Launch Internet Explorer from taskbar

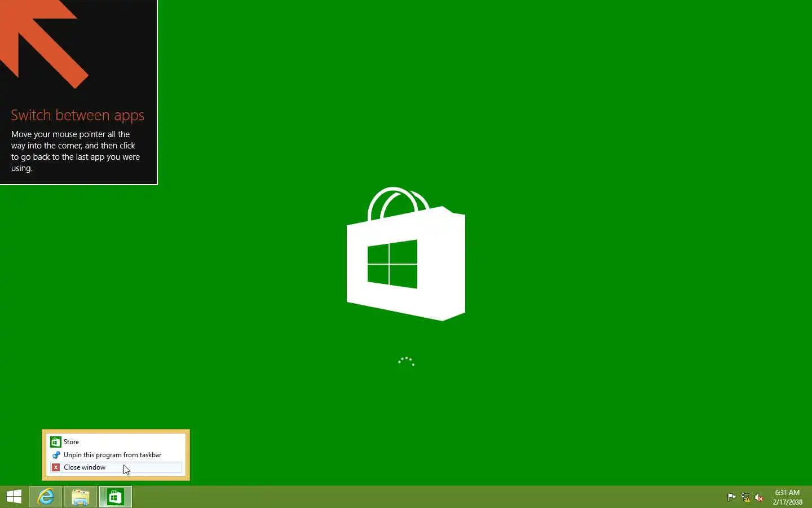coord(46,497)
